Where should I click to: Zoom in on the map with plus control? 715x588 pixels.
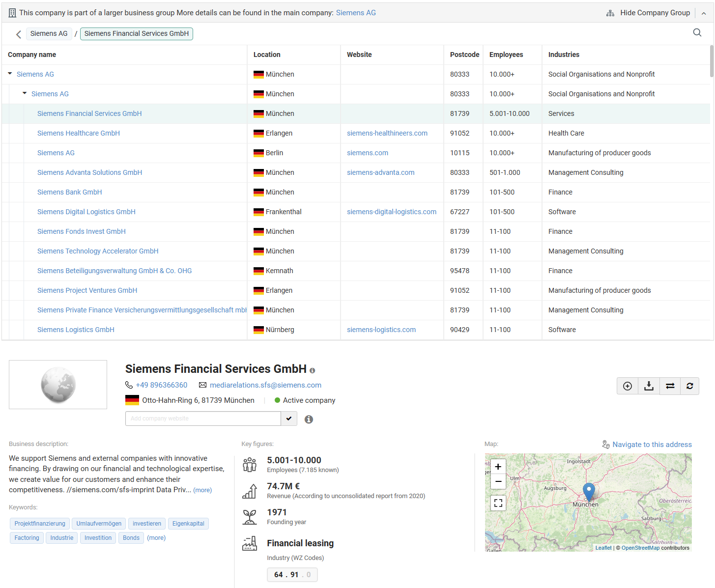coord(498,466)
